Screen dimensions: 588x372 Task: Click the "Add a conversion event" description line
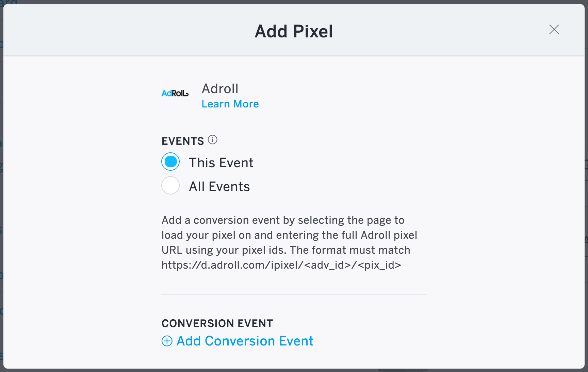(x=283, y=220)
